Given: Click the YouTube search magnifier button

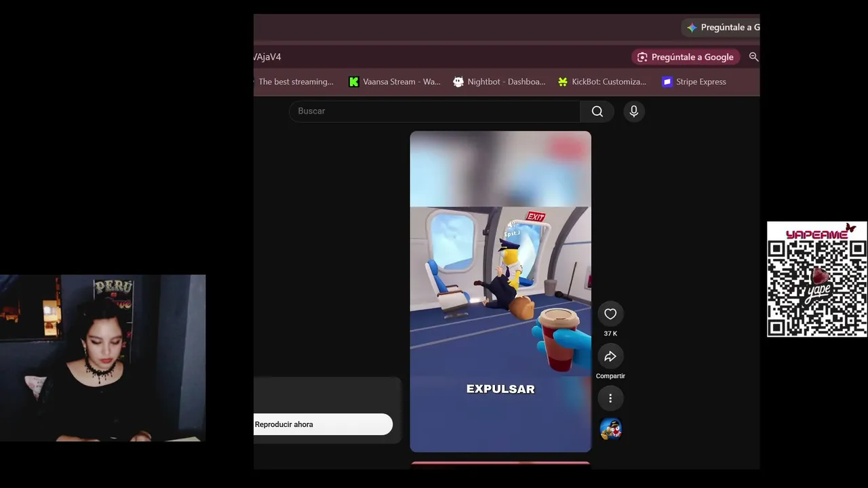Looking at the screenshot, I should (x=597, y=111).
